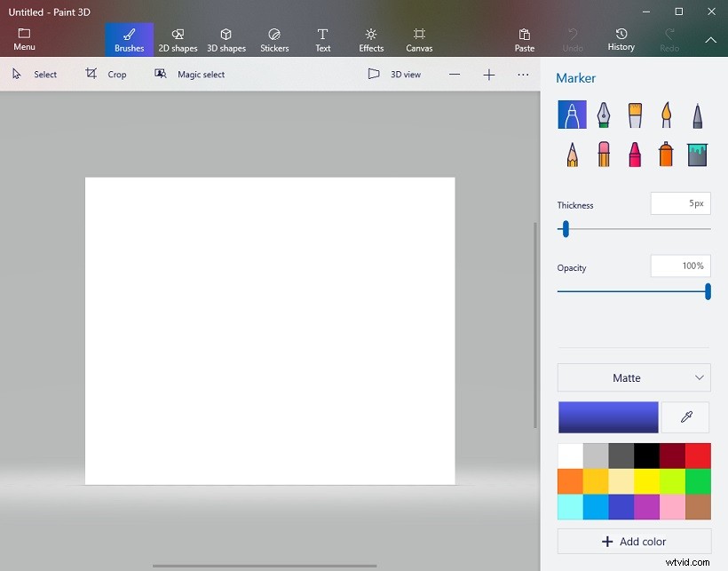Pick the Watercolor brush
728x571 pixels.
tap(665, 115)
